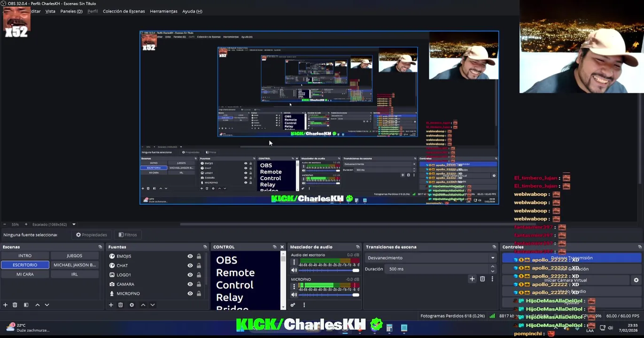Open the Perfil menu
644x338 pixels.
pos(93,11)
